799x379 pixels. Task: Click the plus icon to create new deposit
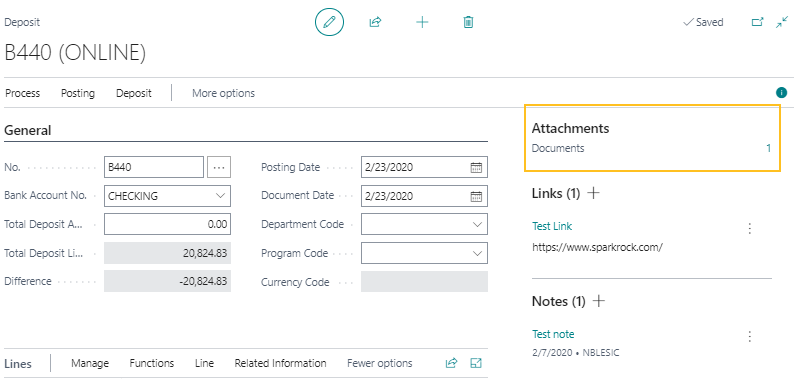click(422, 22)
